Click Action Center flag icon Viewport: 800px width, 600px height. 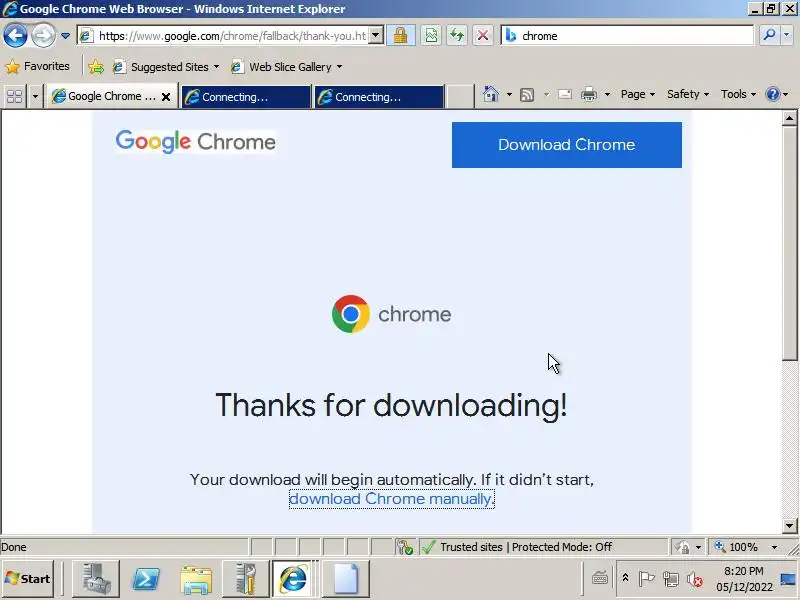click(x=646, y=579)
